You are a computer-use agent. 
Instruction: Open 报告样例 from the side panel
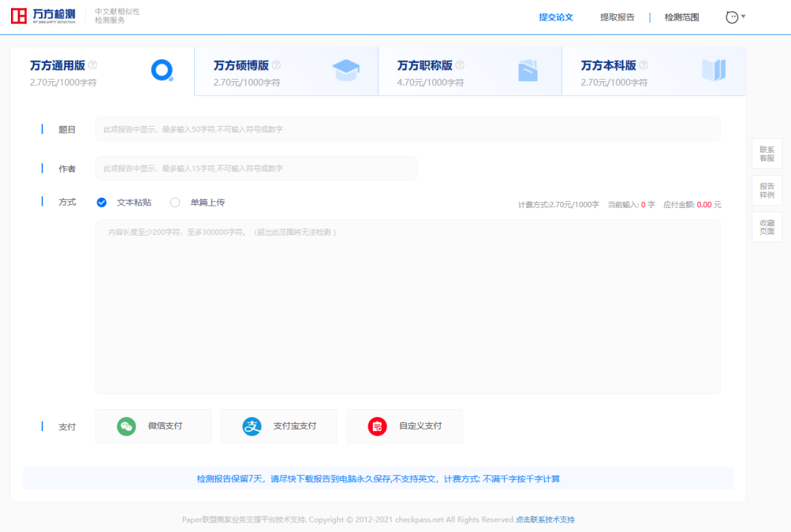[767, 190]
